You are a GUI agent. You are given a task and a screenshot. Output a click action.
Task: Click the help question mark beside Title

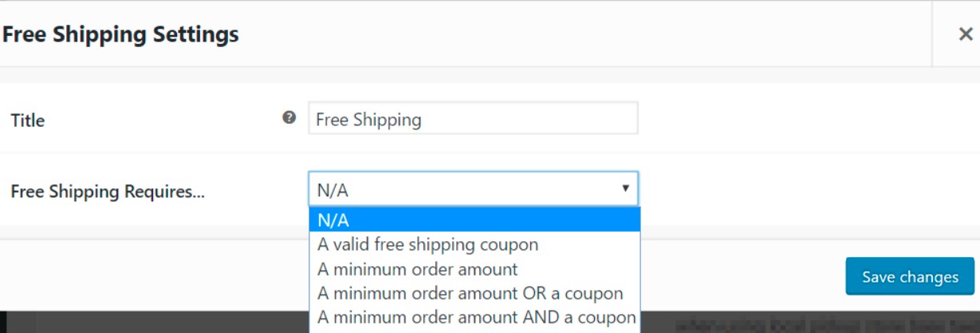289,118
